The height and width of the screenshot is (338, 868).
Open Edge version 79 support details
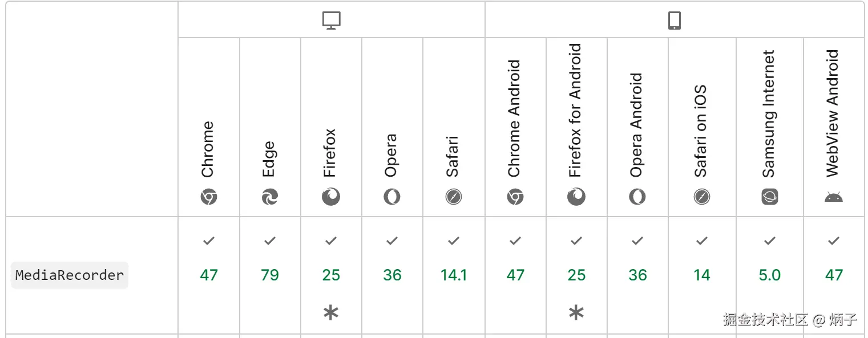pyautogui.click(x=270, y=275)
